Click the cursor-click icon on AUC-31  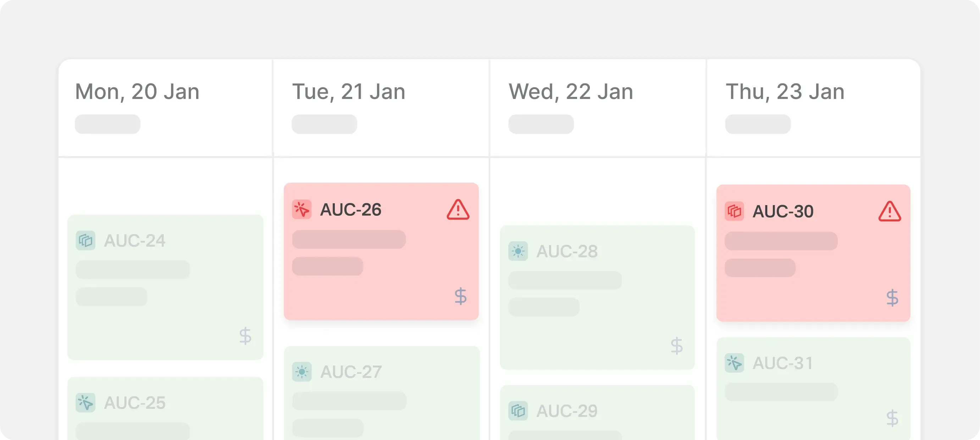(x=734, y=363)
